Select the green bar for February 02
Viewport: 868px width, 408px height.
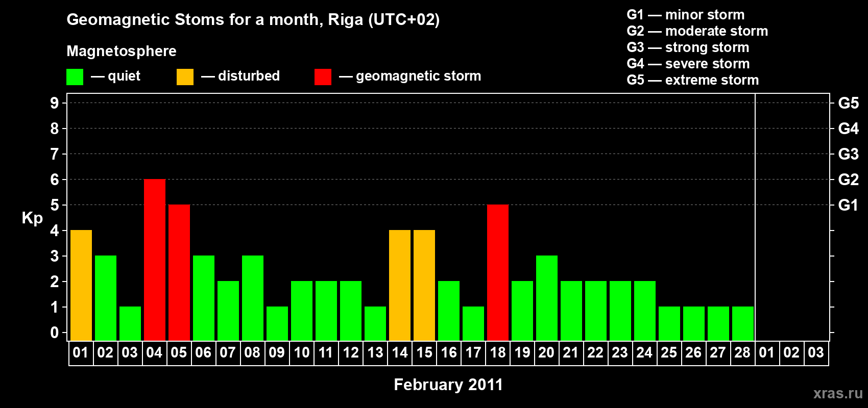coord(106,298)
